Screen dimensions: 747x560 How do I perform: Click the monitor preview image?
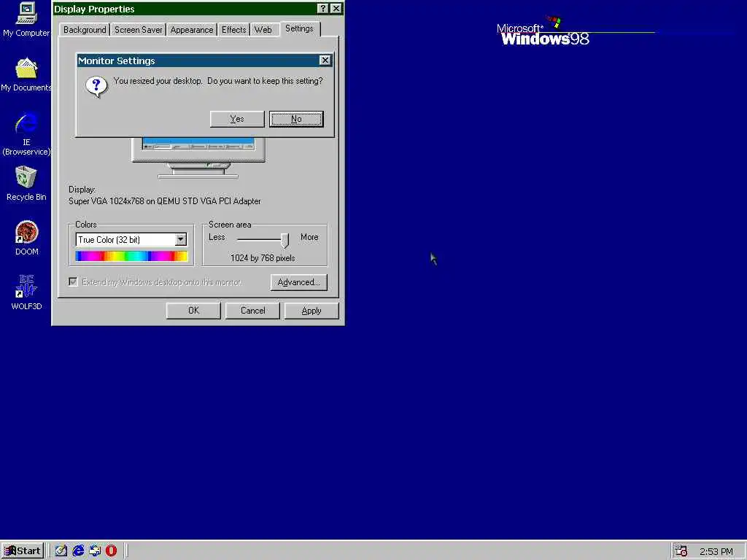[x=198, y=157]
